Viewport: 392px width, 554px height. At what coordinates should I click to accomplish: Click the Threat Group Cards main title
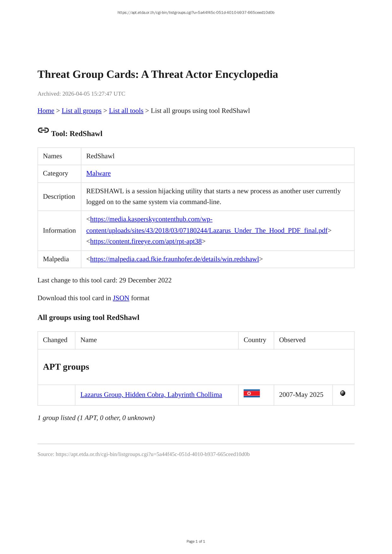(x=157, y=74)
